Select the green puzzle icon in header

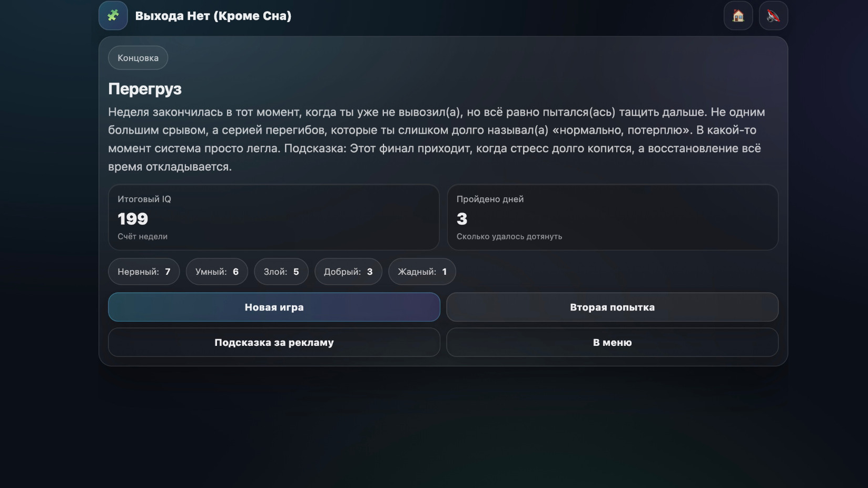[x=113, y=16]
